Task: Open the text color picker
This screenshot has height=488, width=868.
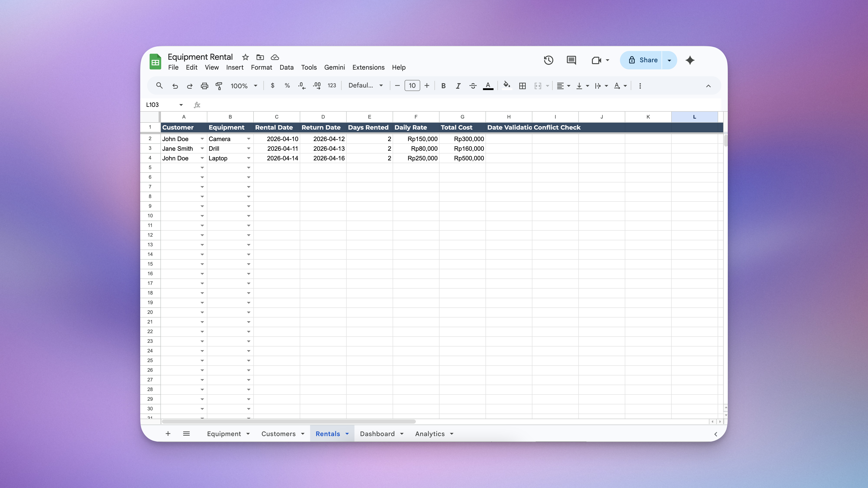Action: click(x=488, y=86)
